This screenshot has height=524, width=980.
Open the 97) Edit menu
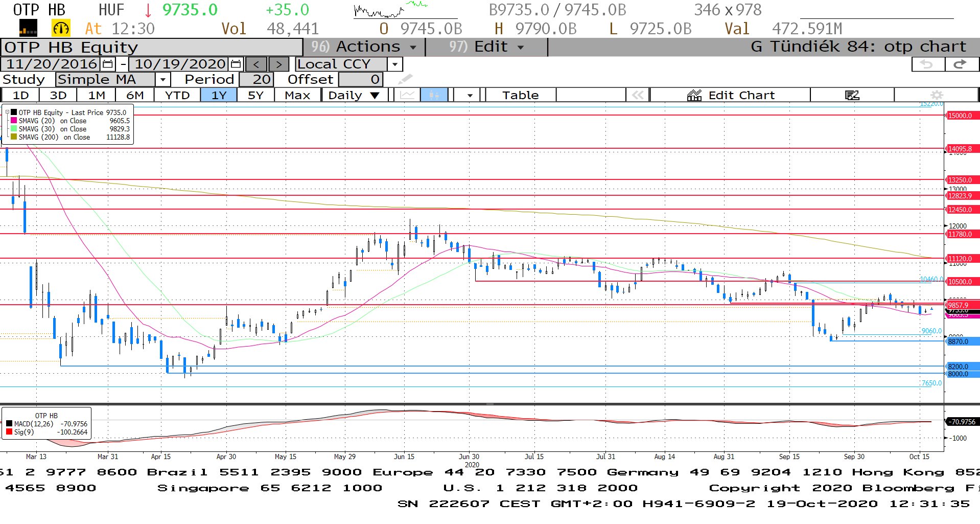[x=486, y=47]
